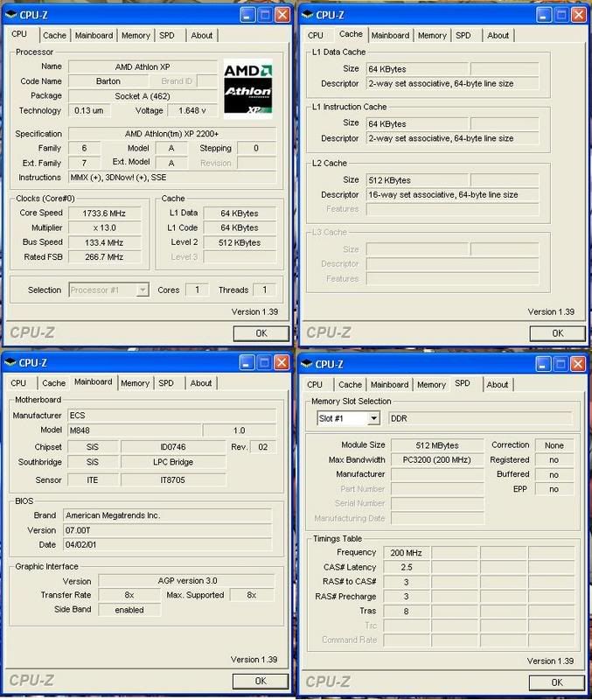Screen dimensions: 592x700
Task: Click the Module Size value 512 MBytes
Action: coord(437,445)
